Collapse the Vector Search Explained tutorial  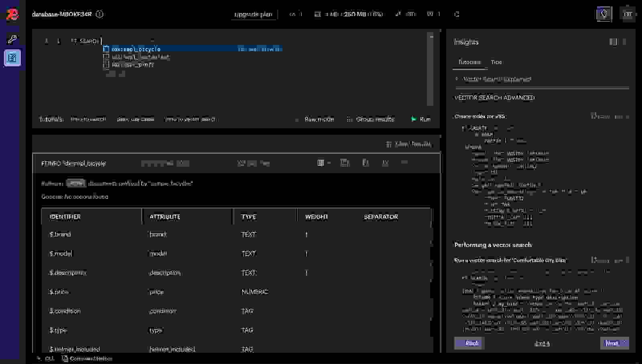click(457, 79)
